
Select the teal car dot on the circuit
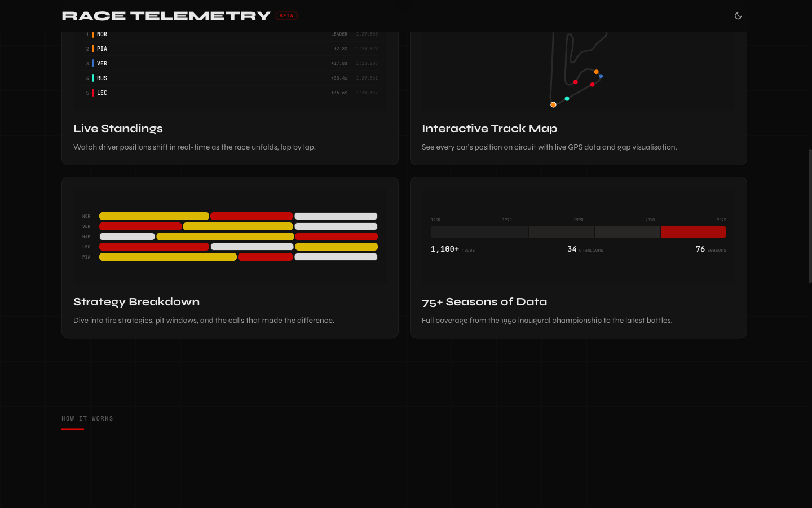[567, 98]
